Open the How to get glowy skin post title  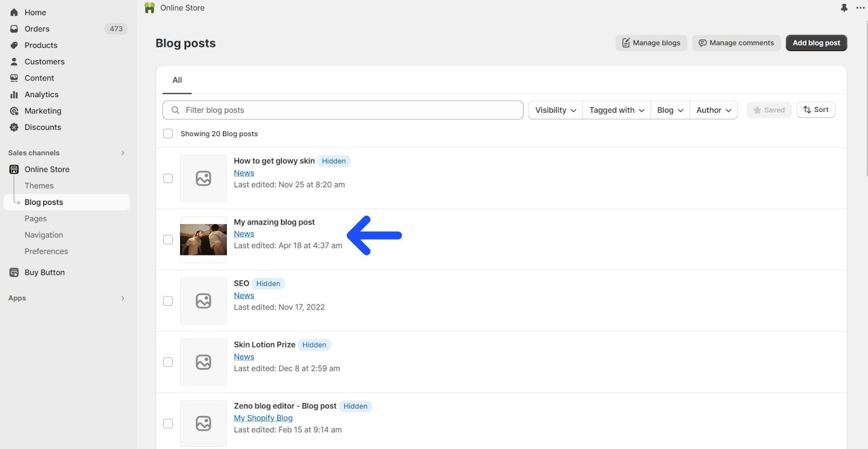click(275, 161)
